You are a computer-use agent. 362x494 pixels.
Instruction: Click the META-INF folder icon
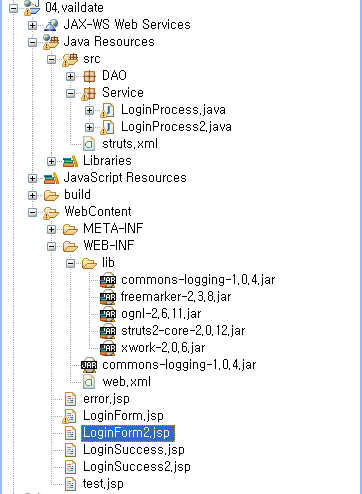tap(70, 229)
